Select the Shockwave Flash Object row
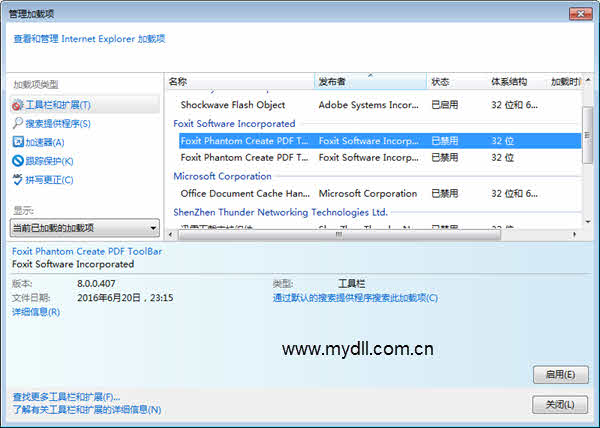The height and width of the screenshot is (428, 600). point(380,105)
